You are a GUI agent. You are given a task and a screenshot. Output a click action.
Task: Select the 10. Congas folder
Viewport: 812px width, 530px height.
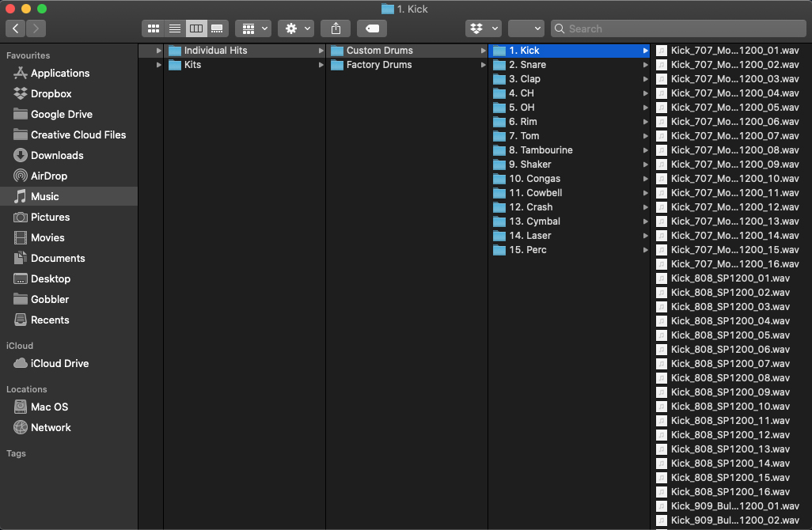(x=568, y=179)
